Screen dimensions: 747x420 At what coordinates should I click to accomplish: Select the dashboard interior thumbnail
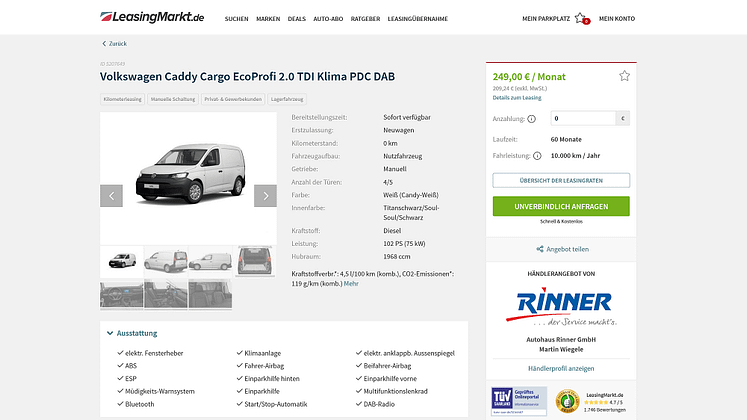pos(121,295)
